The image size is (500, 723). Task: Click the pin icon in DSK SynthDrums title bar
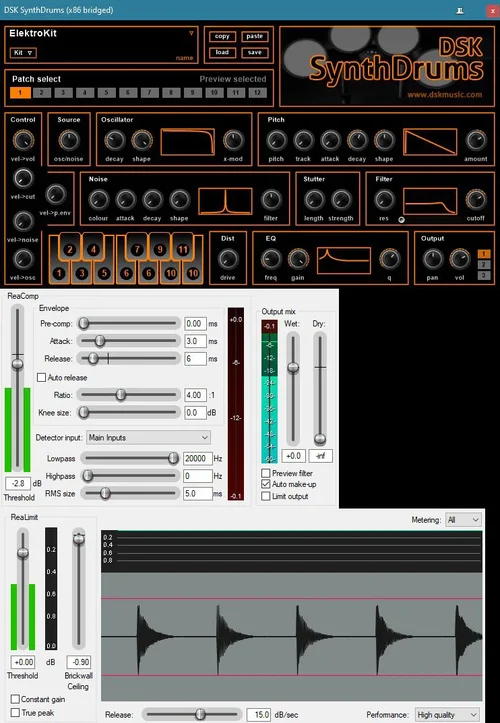click(459, 10)
